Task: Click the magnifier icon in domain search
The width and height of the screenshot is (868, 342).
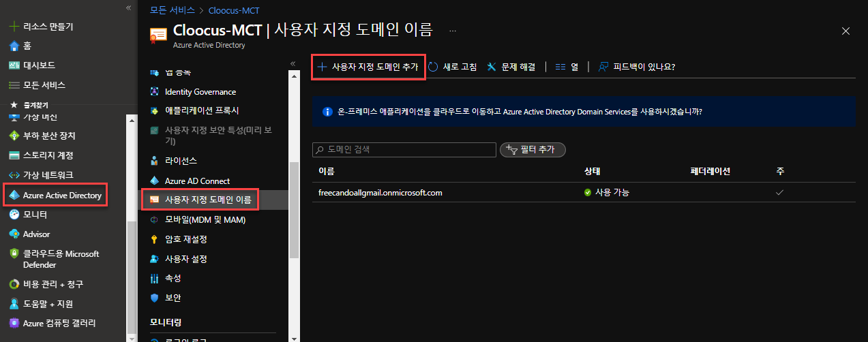Action: tap(320, 149)
